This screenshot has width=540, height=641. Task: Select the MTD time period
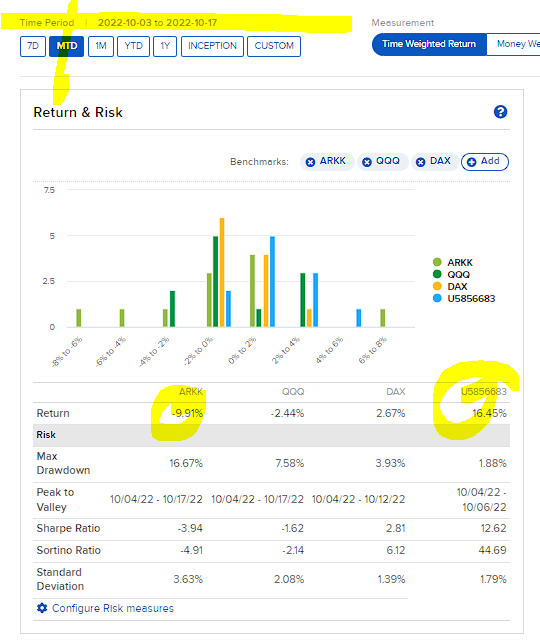click(67, 46)
